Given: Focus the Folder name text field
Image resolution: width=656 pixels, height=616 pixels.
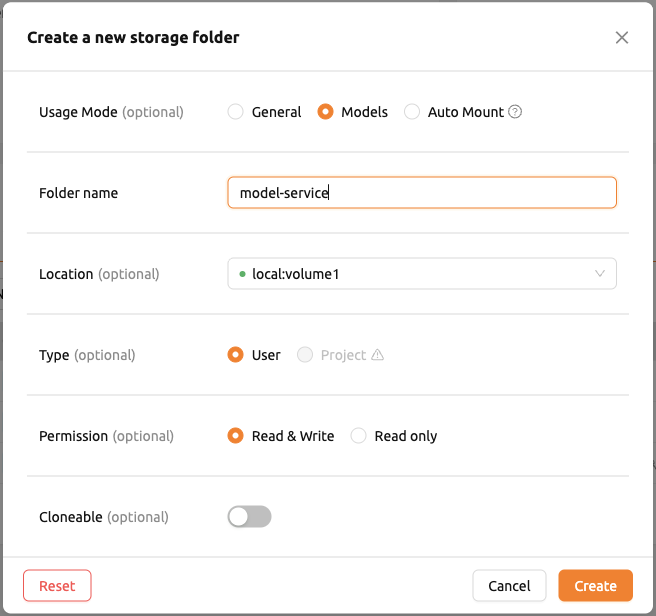Looking at the screenshot, I should coord(422,192).
